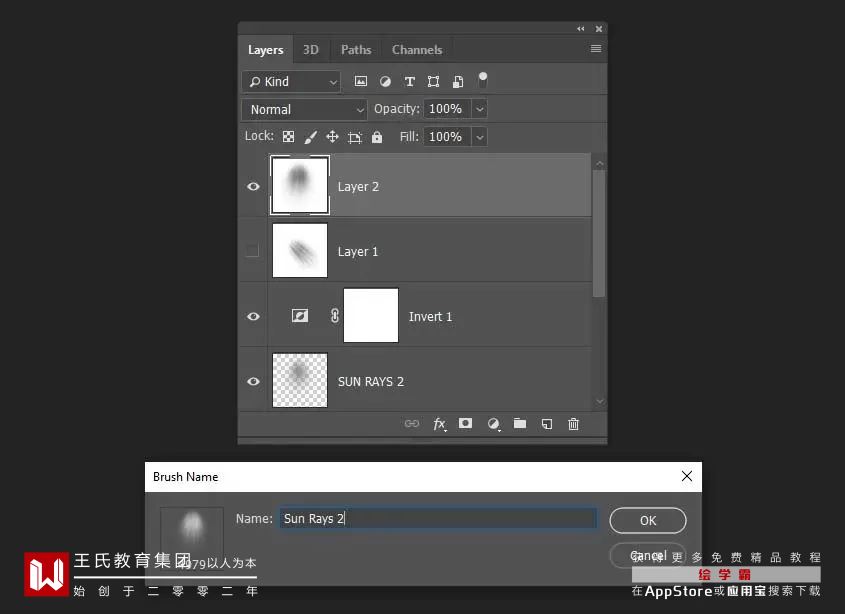The image size is (845, 614).
Task: Toggle layer filtering on/off switch
Action: (x=483, y=80)
